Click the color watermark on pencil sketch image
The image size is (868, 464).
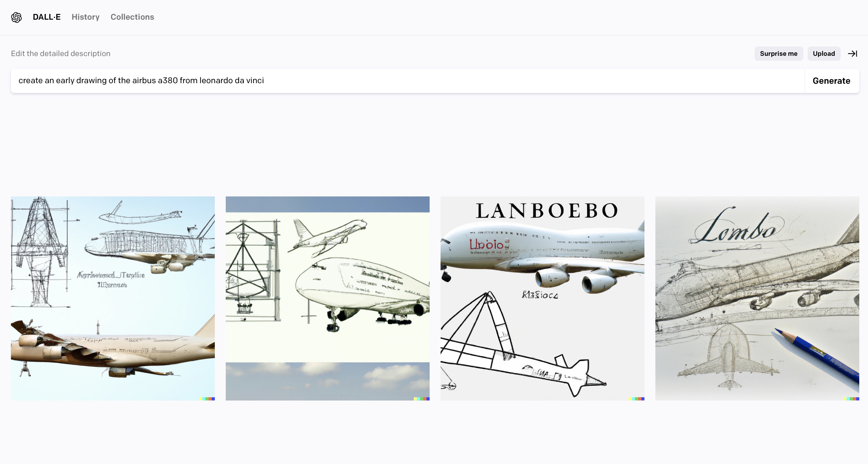[x=851, y=399]
